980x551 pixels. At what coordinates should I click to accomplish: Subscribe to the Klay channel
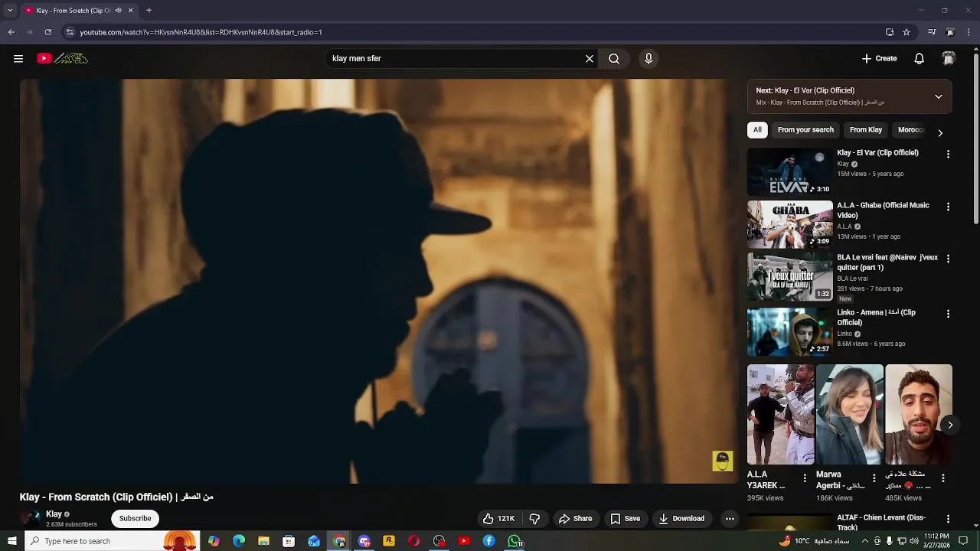135,518
